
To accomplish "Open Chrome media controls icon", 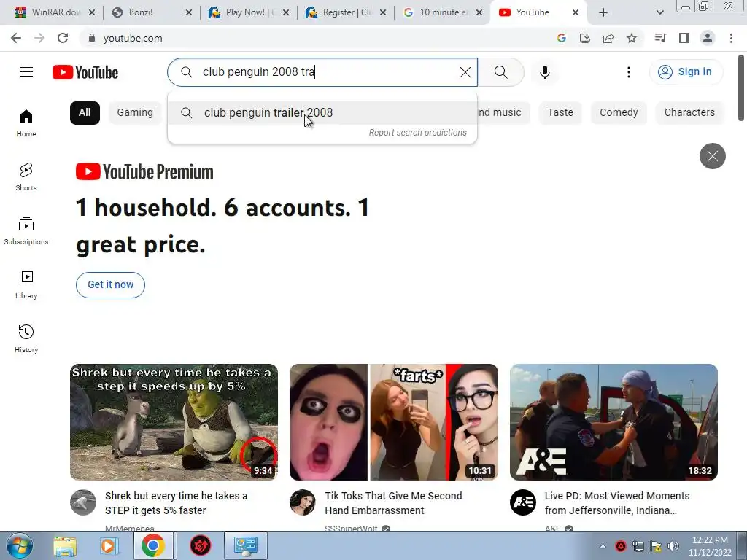I will pos(660,38).
